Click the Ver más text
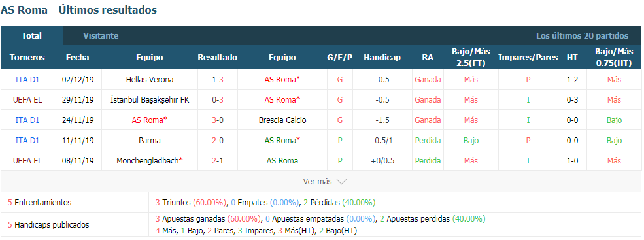The image size is (644, 240). [x=318, y=182]
